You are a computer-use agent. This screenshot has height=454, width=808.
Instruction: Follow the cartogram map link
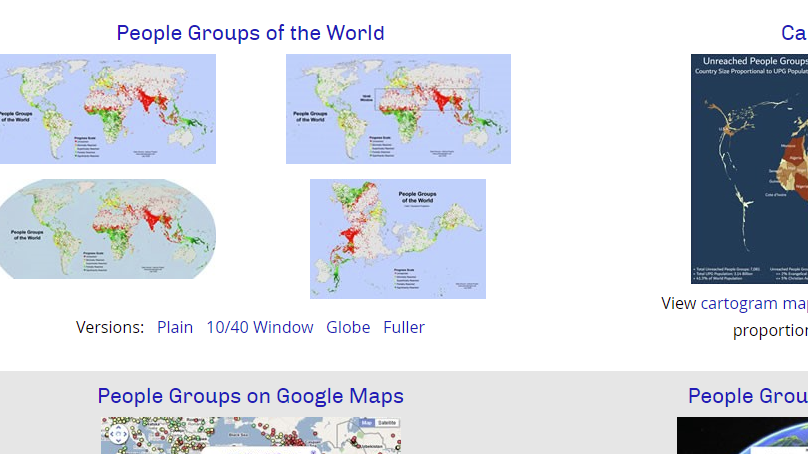pyautogui.click(x=754, y=303)
